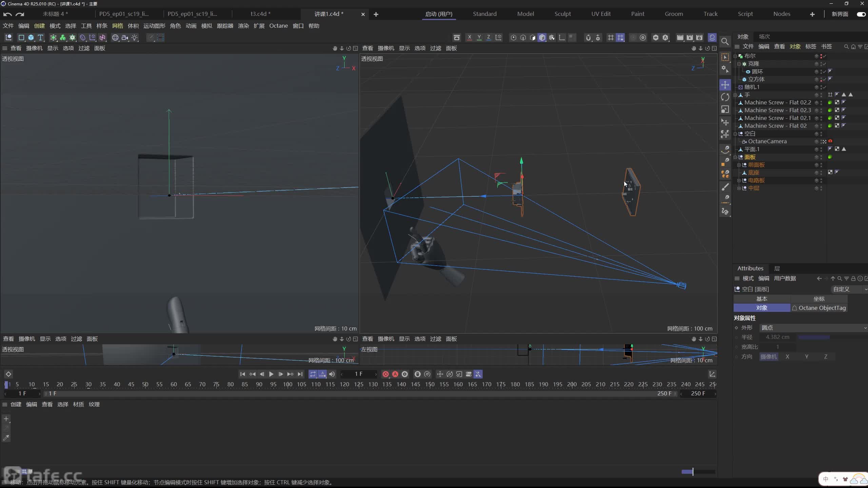Toggle visibility dots for OctaneCamera
Image resolution: width=868 pixels, height=488 pixels.
click(821, 141)
